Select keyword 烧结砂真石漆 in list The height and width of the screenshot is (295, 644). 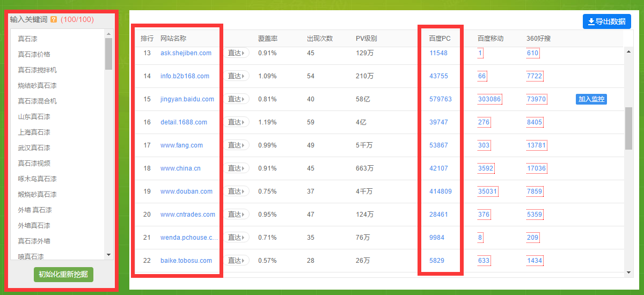[37, 85]
